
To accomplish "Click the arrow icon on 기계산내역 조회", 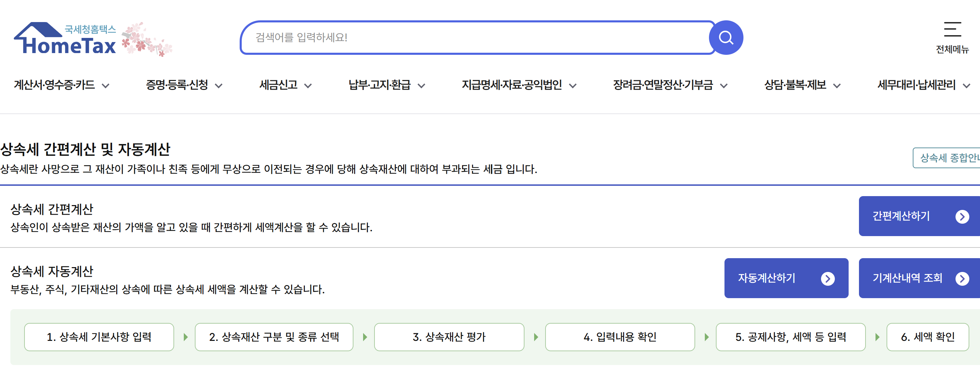I will click(x=963, y=278).
